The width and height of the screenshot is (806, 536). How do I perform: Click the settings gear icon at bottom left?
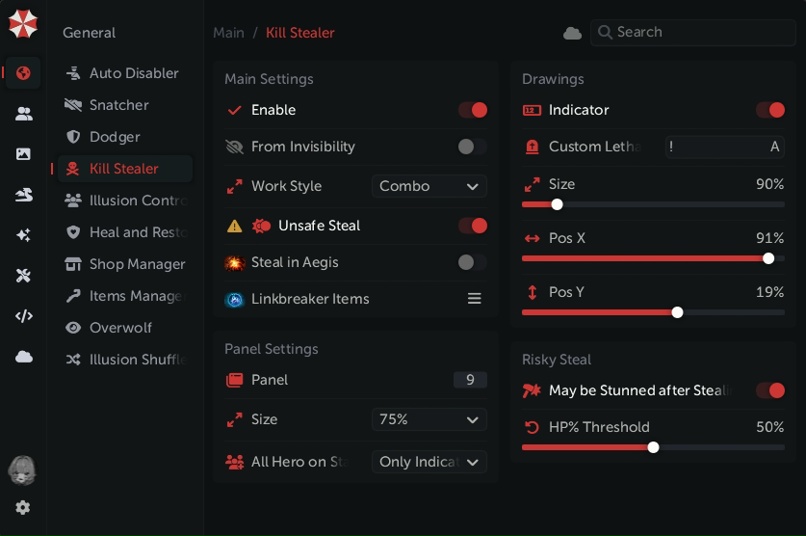(23, 508)
